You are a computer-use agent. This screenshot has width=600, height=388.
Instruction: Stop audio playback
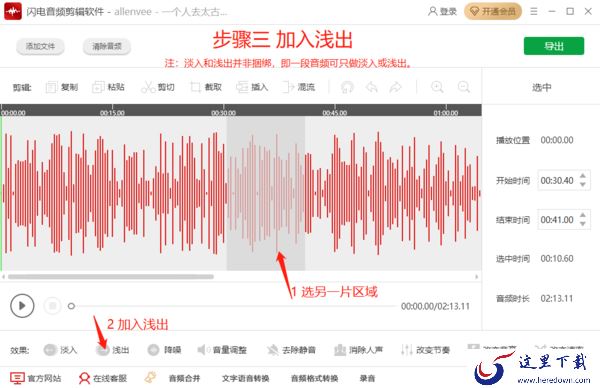pos(52,306)
